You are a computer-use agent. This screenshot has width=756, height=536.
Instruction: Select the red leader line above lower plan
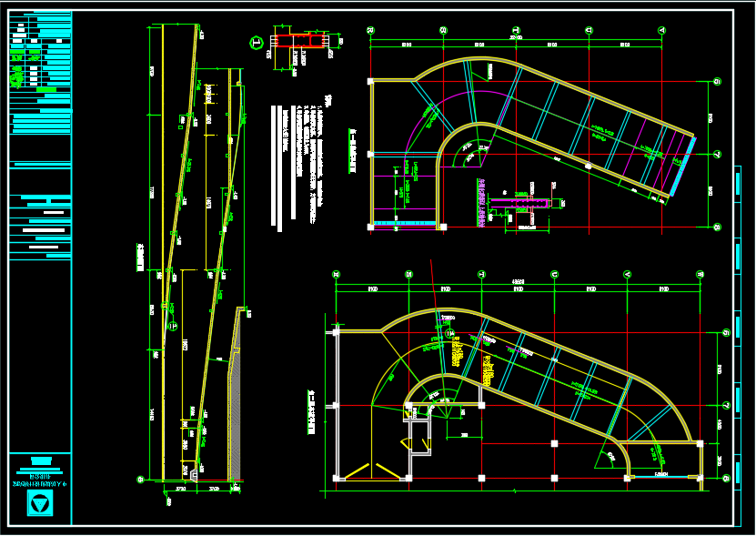[x=433, y=273]
